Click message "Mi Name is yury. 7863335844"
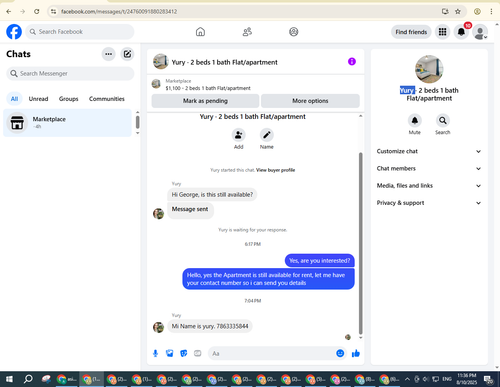This screenshot has height=387, width=500. [x=210, y=326]
